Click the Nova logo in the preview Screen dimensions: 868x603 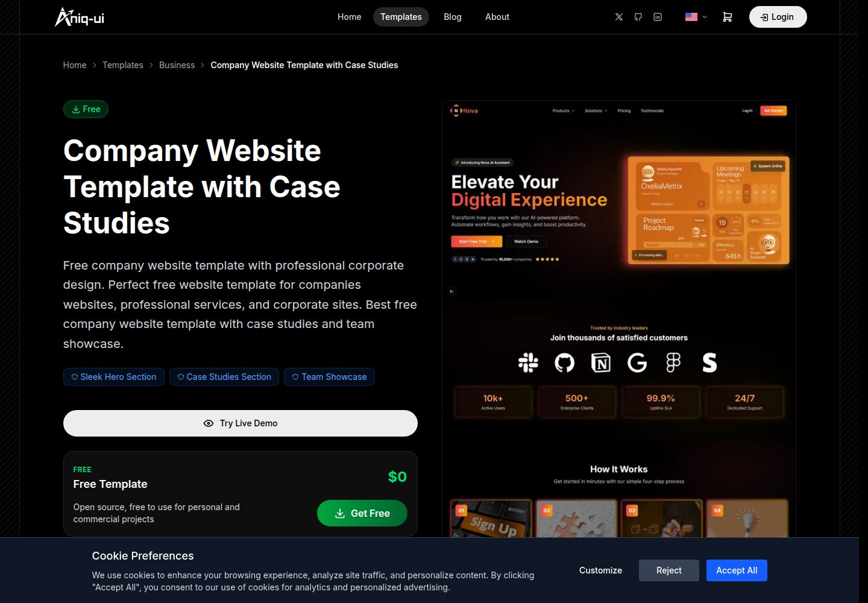(464, 111)
